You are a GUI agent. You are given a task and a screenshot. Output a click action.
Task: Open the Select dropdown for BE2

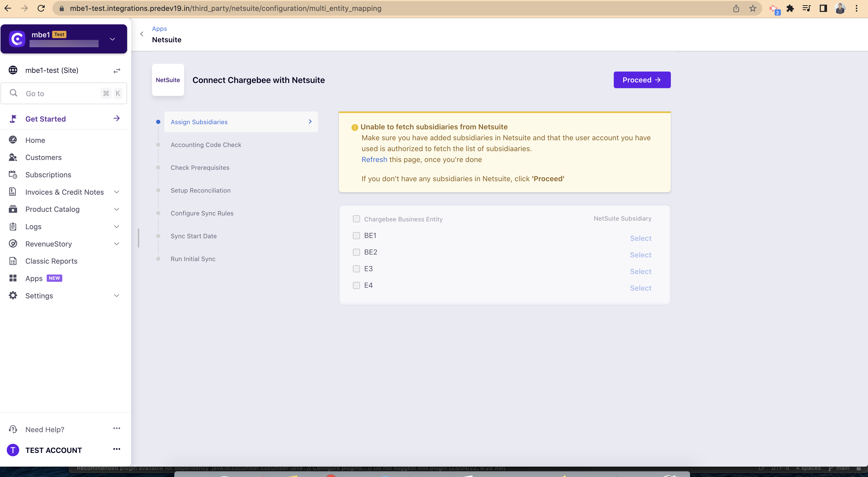point(640,255)
